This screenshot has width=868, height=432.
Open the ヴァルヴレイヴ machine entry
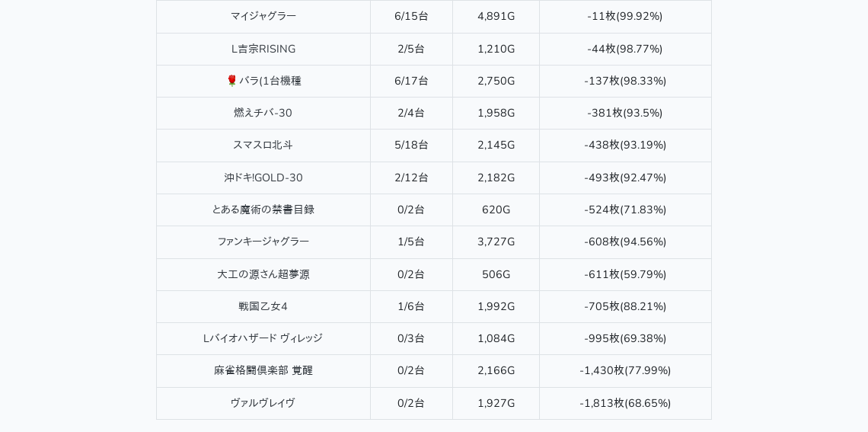pos(263,403)
